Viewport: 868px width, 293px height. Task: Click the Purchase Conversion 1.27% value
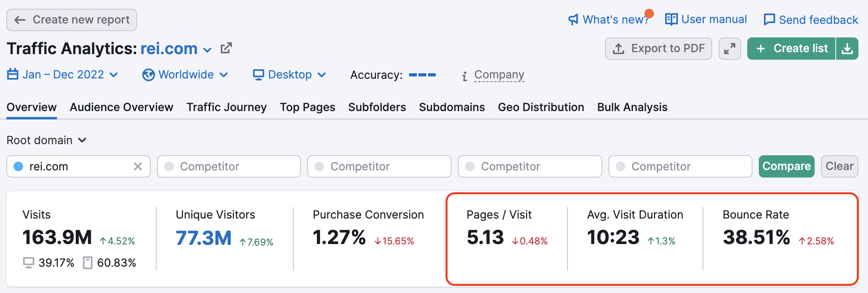(x=339, y=237)
